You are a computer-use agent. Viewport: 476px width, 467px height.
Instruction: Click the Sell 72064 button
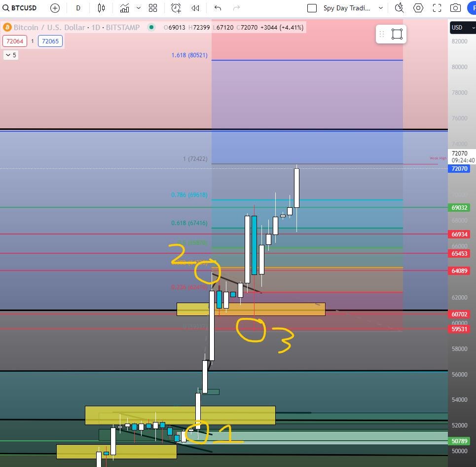point(15,41)
